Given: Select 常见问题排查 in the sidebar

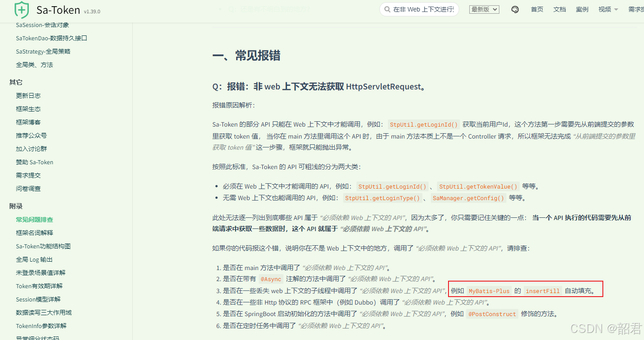Looking at the screenshot, I should 34,220.
